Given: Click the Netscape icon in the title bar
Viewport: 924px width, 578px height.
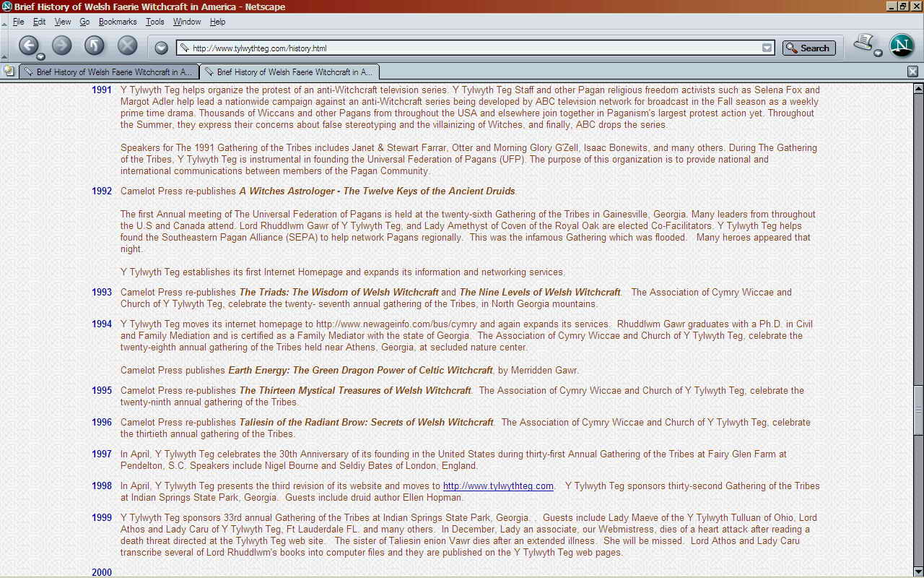Looking at the screenshot, I should [x=6, y=7].
